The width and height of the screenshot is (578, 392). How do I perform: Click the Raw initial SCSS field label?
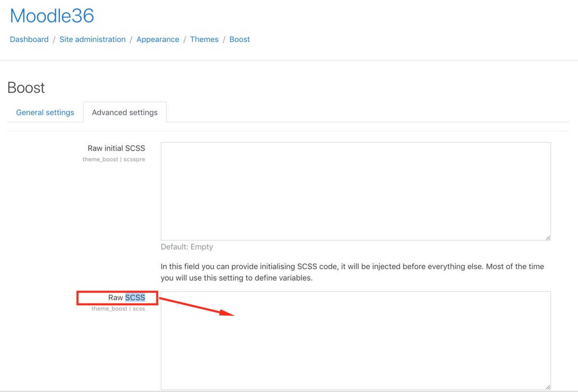pyautogui.click(x=116, y=148)
